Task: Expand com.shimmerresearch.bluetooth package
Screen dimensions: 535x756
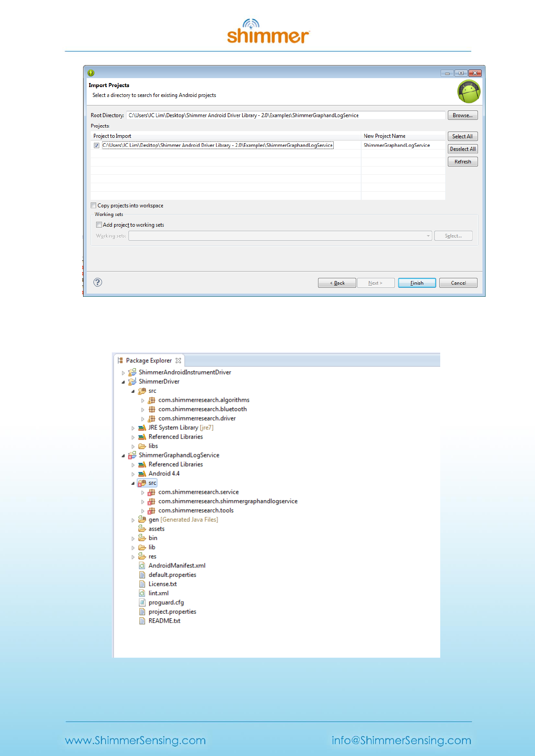Action: pyautogui.click(x=143, y=409)
